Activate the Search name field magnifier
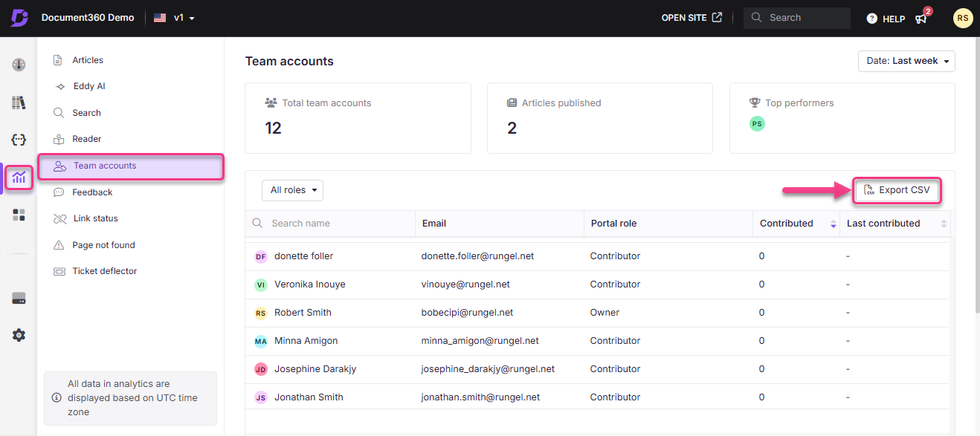980x436 pixels. [259, 223]
